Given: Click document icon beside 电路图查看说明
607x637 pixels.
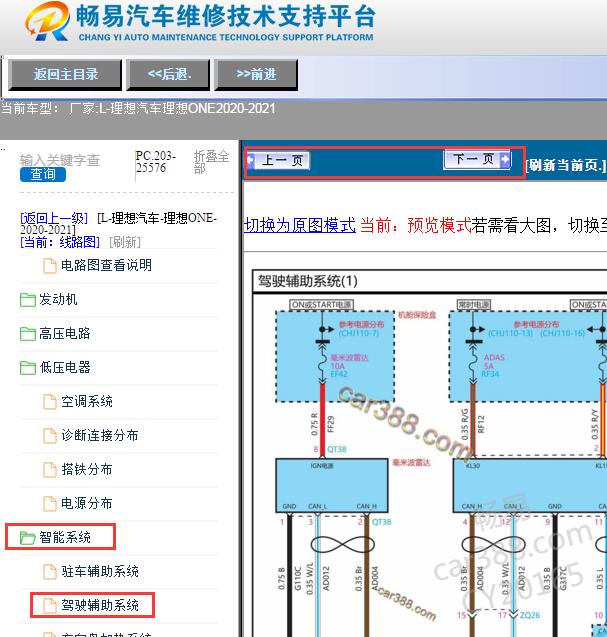Looking at the screenshot, I should coord(50,266).
